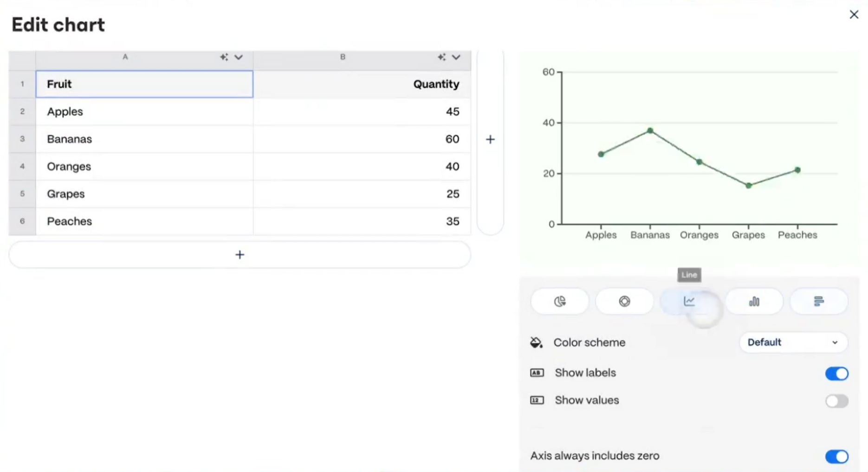Open the Color scheme Default dropdown
This screenshot has width=868, height=472.
tap(793, 343)
